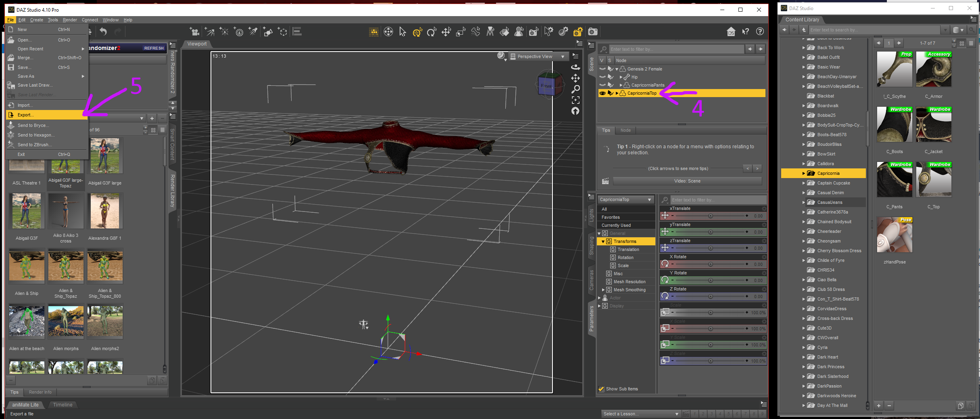Toggle visibility eye for CapricorniaTop

(602, 93)
